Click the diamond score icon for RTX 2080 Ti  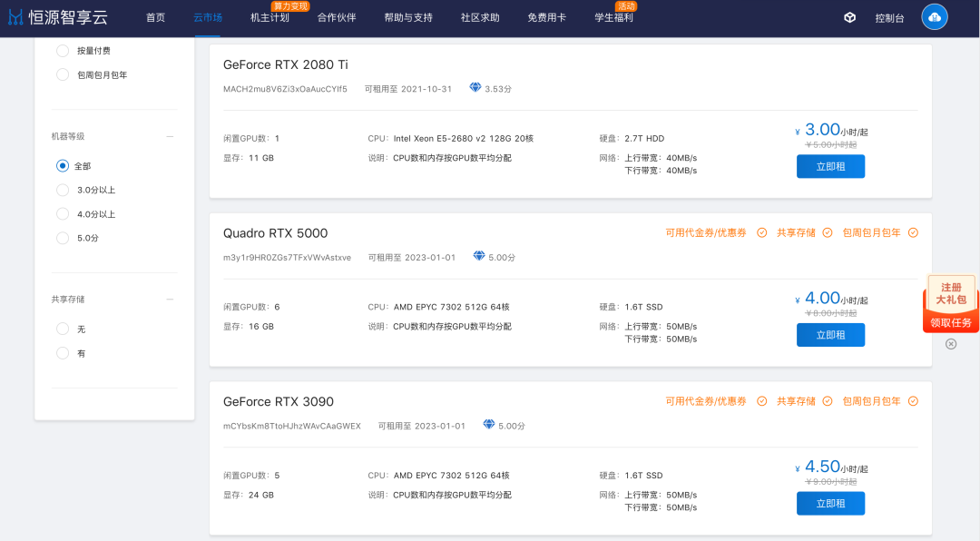tap(475, 87)
